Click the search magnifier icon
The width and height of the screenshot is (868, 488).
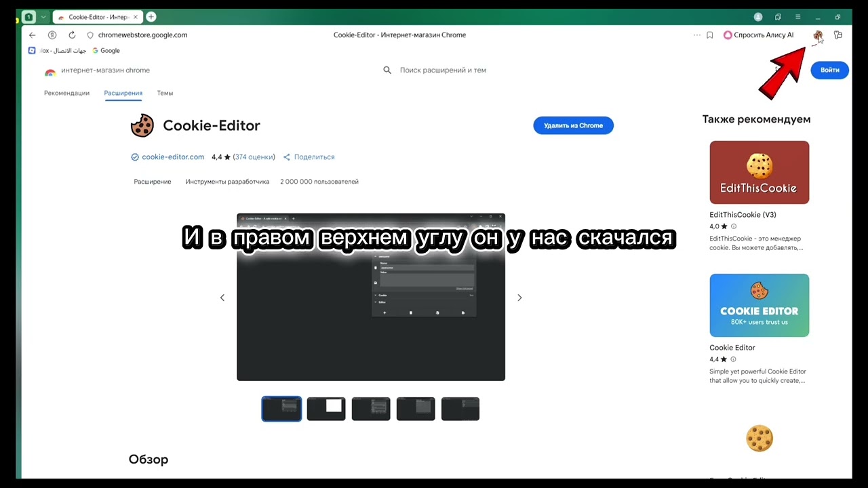coord(387,70)
